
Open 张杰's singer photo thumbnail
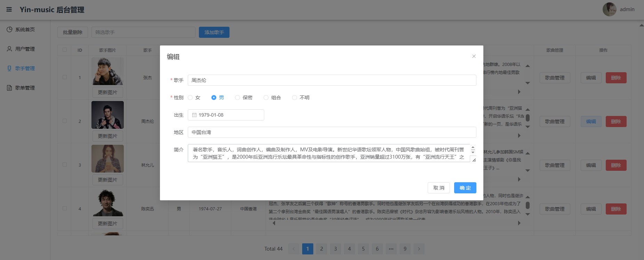click(108, 71)
